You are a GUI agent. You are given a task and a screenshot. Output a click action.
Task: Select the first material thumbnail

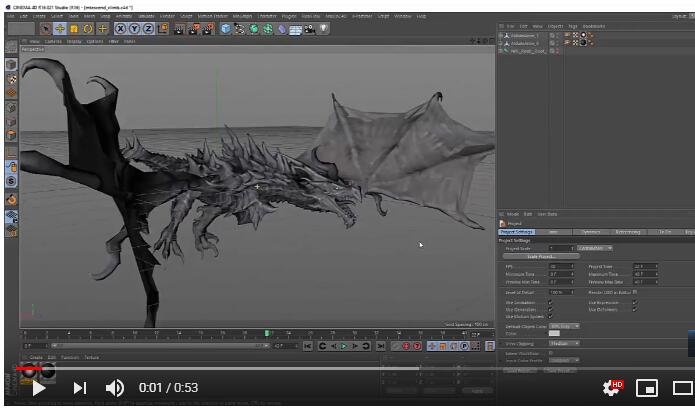28,370
